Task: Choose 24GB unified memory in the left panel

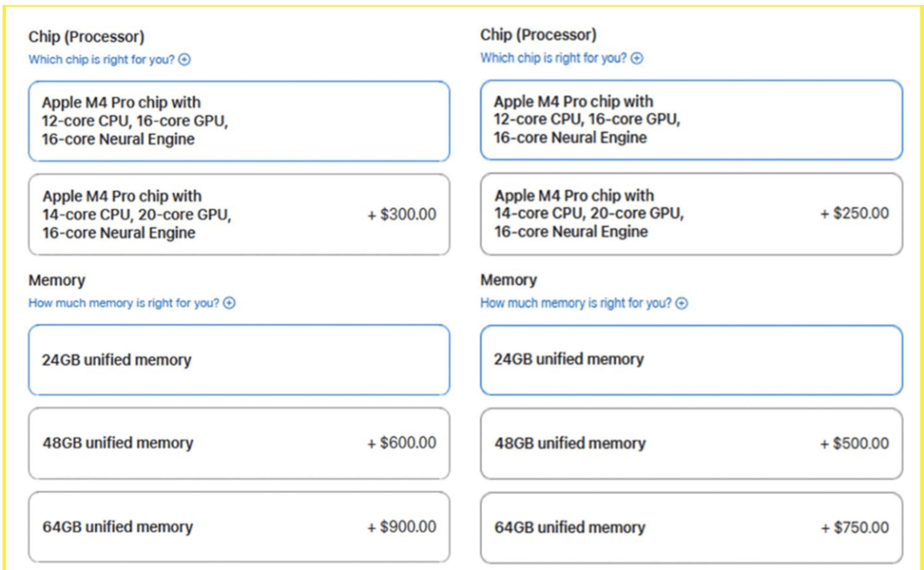Action: tap(239, 360)
